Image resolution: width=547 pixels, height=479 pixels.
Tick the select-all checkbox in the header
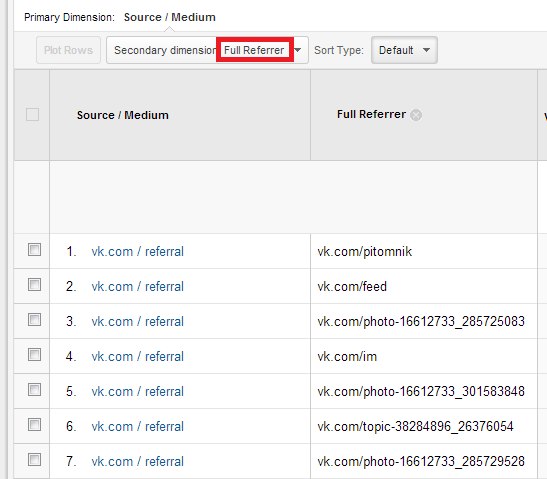point(32,114)
